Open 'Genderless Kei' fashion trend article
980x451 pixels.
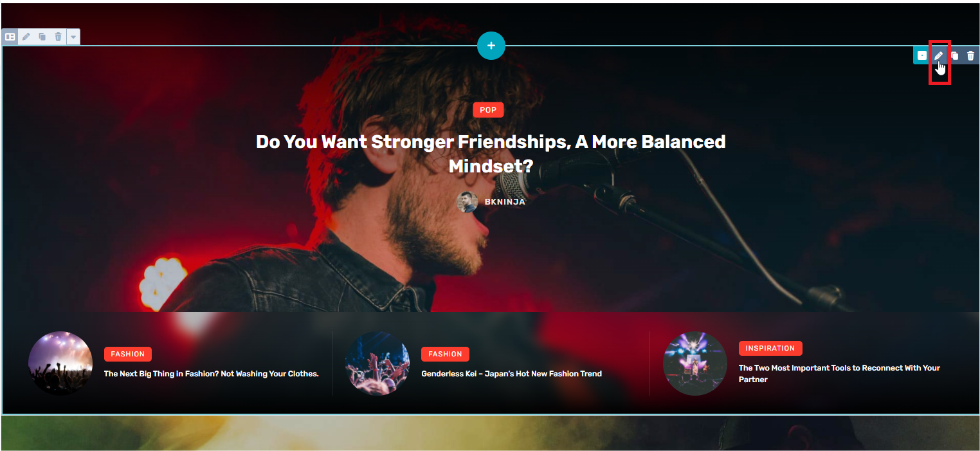512,374
